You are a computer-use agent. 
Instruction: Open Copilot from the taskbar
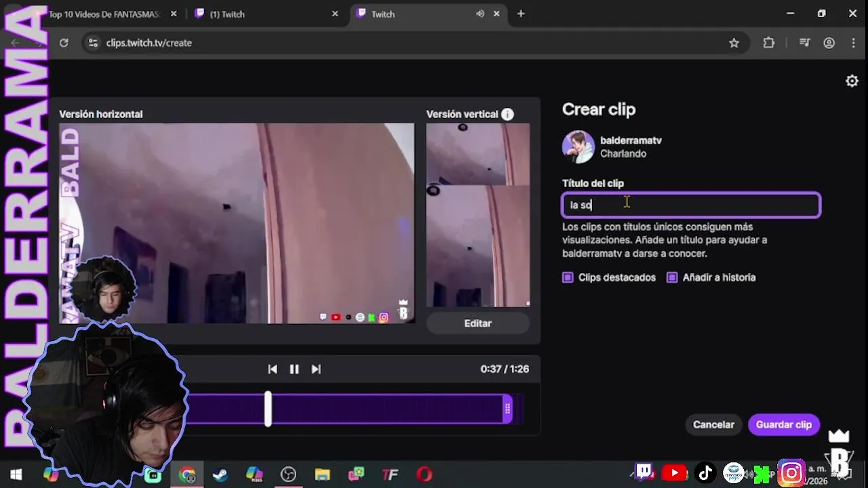click(x=51, y=474)
